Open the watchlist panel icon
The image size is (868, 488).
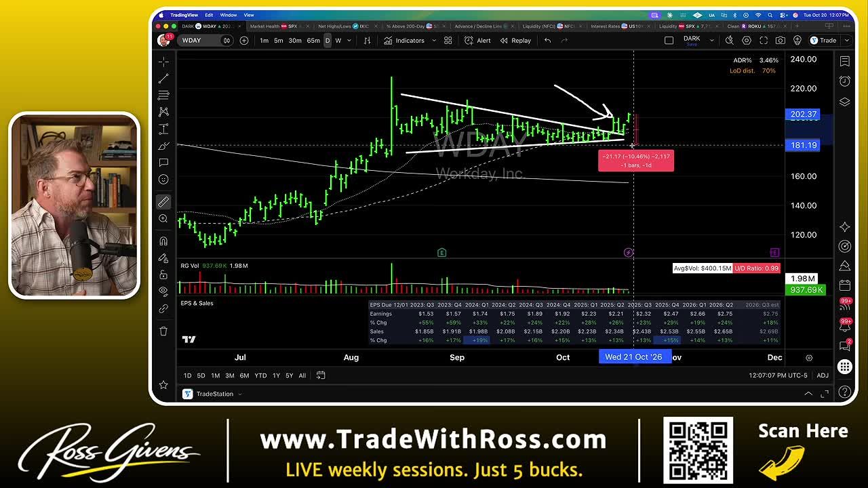[844, 62]
